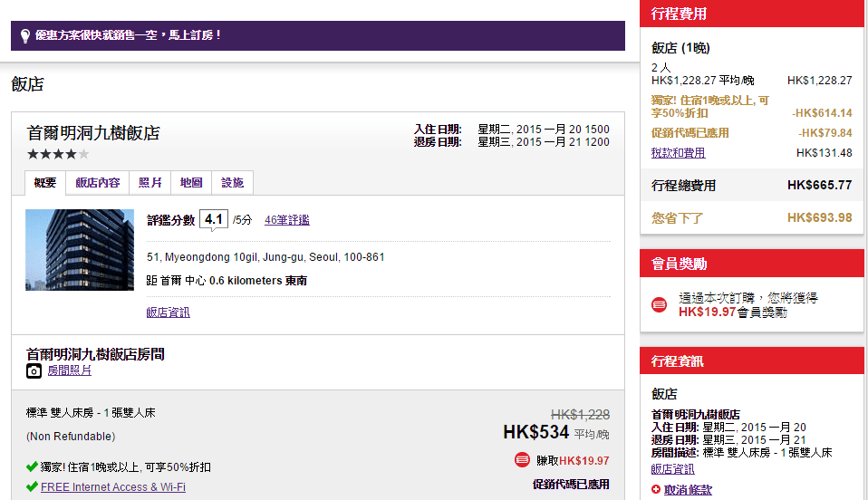This screenshot has width=868, height=500.
Task: Switch to the 設施 facilities tab
Action: (232, 183)
